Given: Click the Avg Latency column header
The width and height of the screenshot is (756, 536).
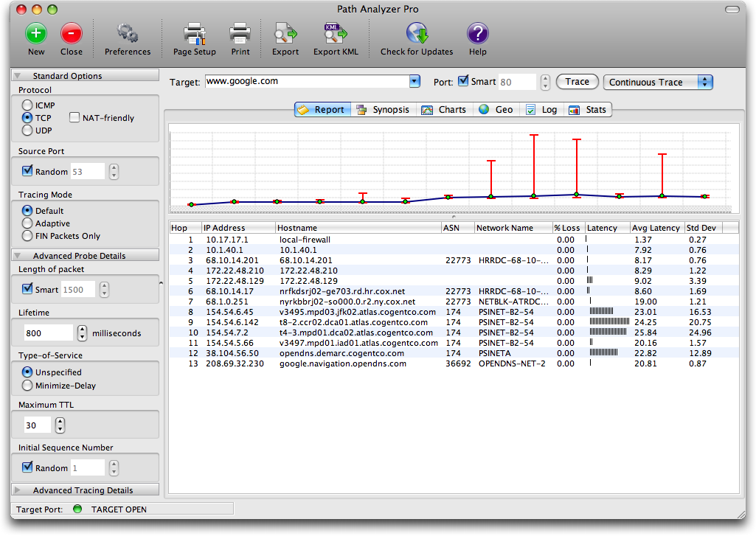Looking at the screenshot, I should [x=656, y=228].
